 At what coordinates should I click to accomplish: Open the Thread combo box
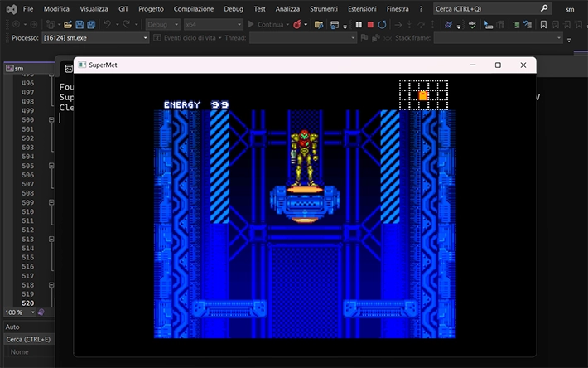coord(302,38)
